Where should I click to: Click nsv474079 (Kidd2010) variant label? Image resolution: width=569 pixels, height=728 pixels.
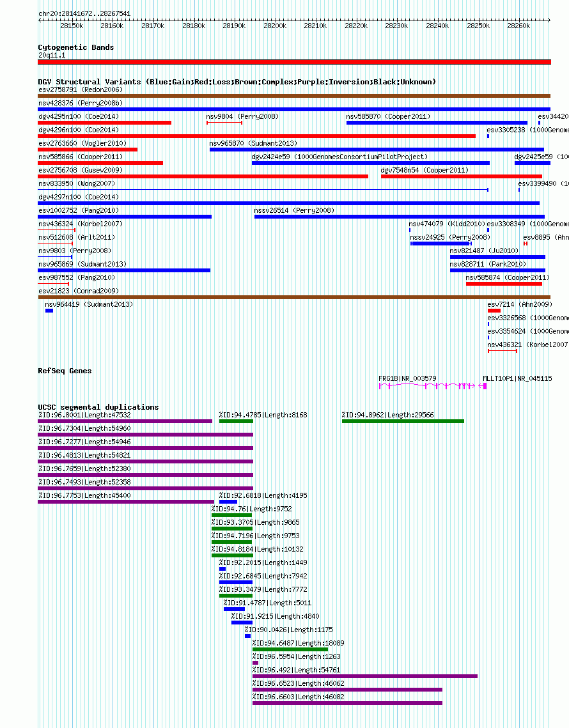[x=448, y=224]
